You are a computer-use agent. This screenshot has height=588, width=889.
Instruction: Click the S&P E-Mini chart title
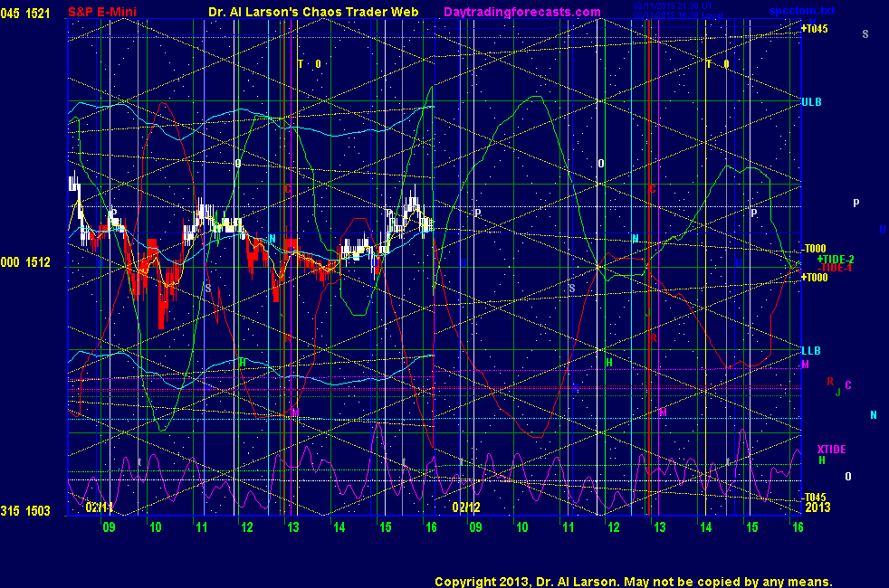click(x=102, y=12)
